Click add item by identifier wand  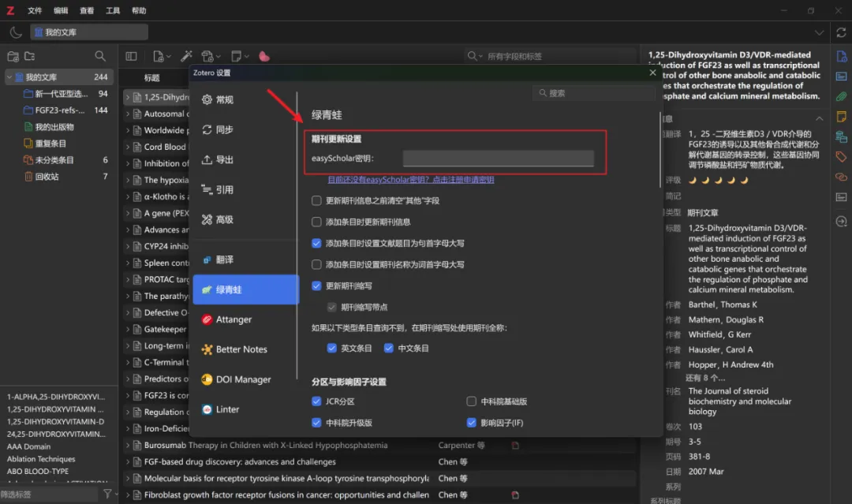click(186, 56)
